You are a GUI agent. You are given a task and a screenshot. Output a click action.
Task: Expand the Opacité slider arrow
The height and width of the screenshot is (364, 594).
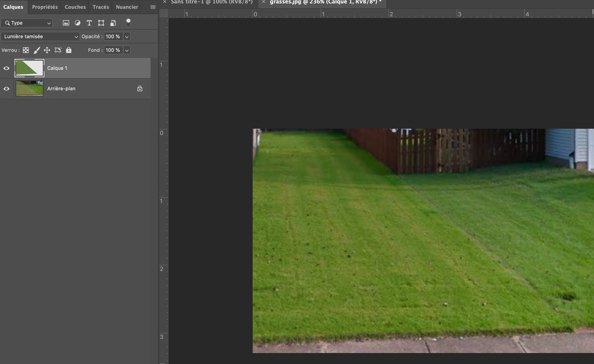[x=127, y=37]
